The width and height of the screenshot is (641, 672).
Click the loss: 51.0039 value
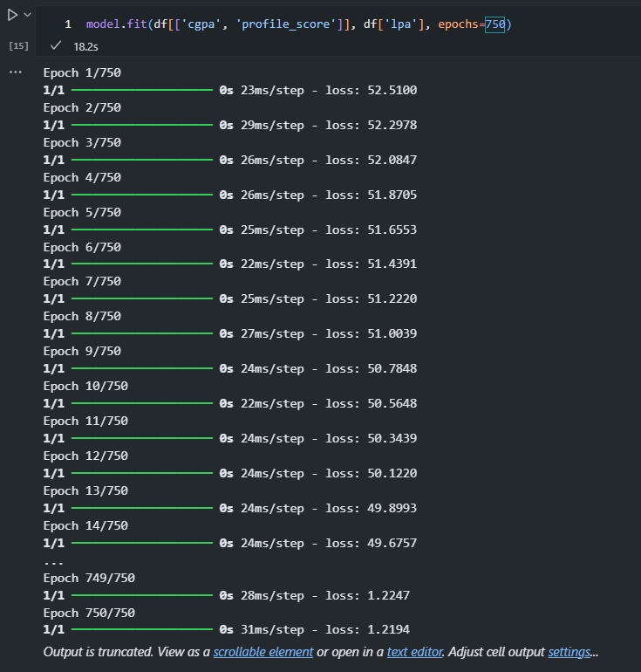tap(372, 334)
